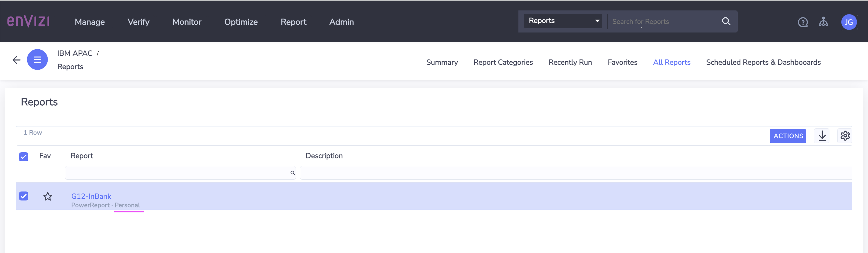Open the Manage top menu
The width and height of the screenshot is (868, 253).
90,22
